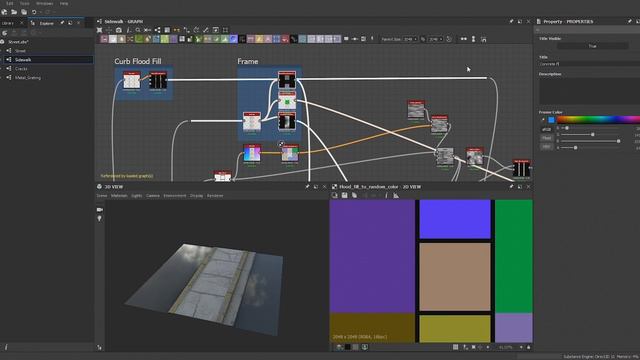Image resolution: width=640 pixels, height=360 pixels.
Task: Click the Description text area
Action: [589, 91]
